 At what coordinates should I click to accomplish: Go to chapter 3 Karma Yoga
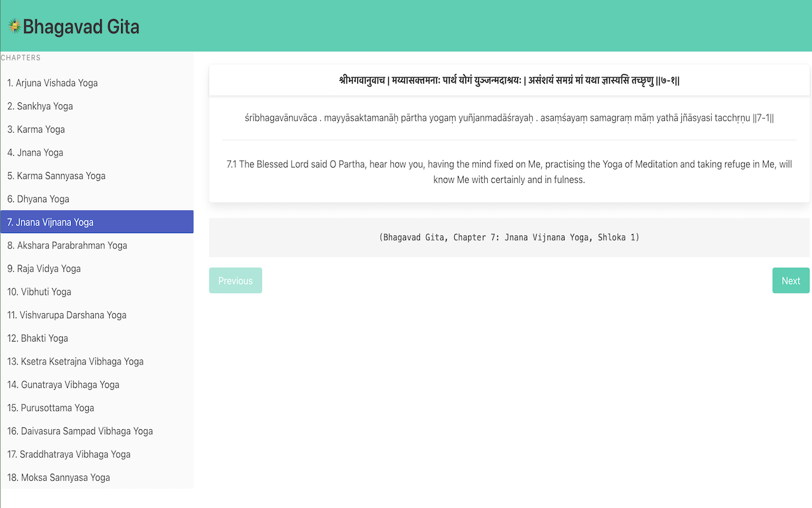(x=97, y=130)
